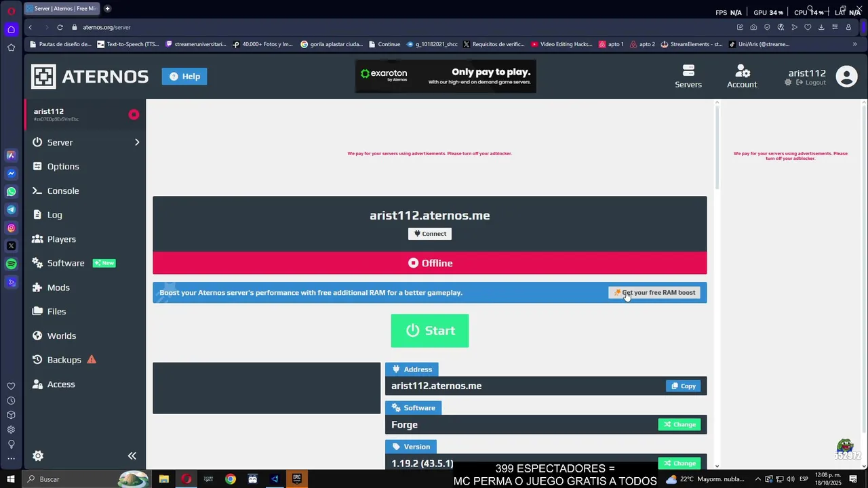This screenshot has width=868, height=488.
Task: Open Windows Start menu
Action: 11,479
